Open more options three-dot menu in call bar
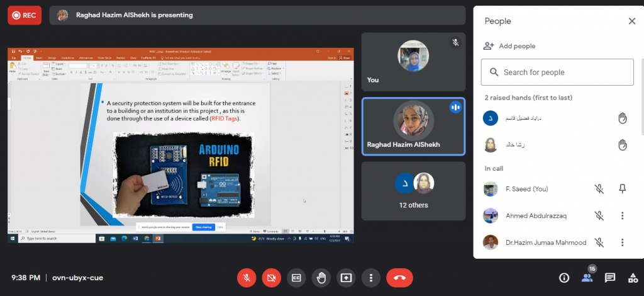 point(371,277)
